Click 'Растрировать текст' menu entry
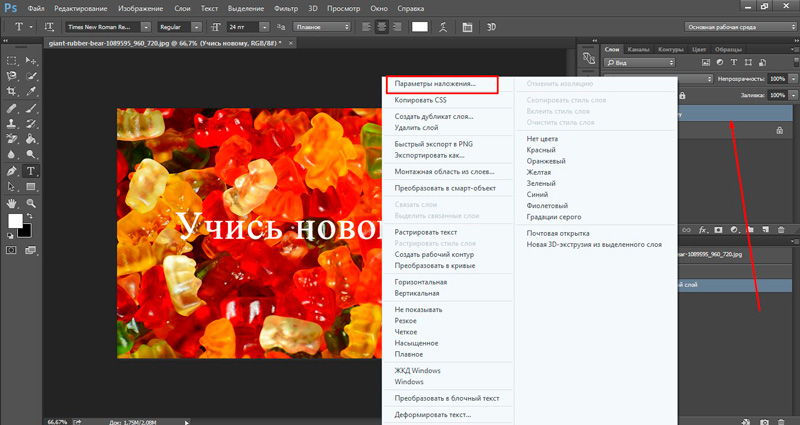 [x=426, y=232]
